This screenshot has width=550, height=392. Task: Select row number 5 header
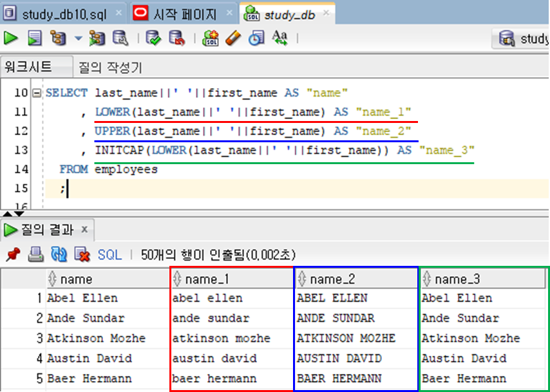click(23, 378)
